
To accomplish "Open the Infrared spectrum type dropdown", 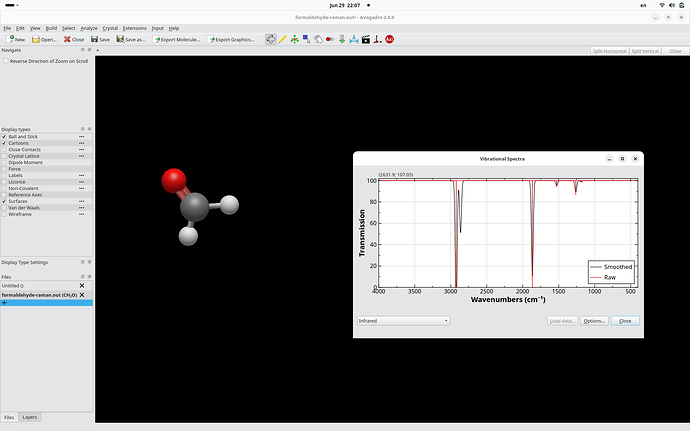I will point(403,321).
